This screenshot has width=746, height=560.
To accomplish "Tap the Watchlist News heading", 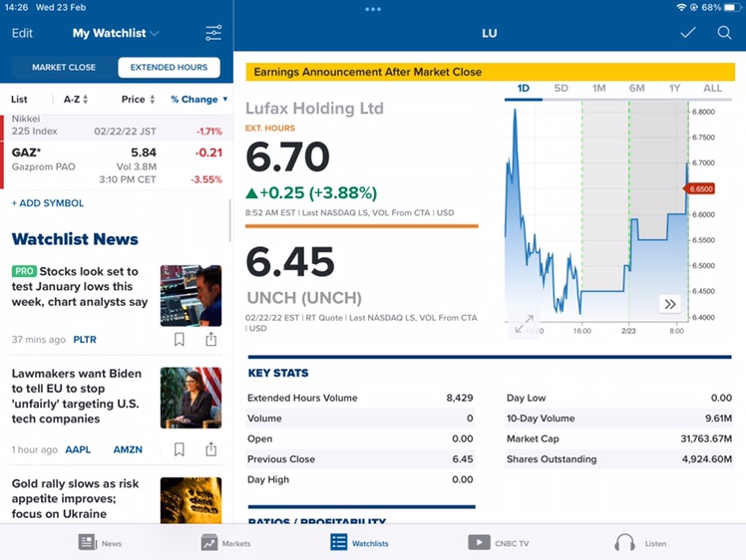I will point(75,239).
